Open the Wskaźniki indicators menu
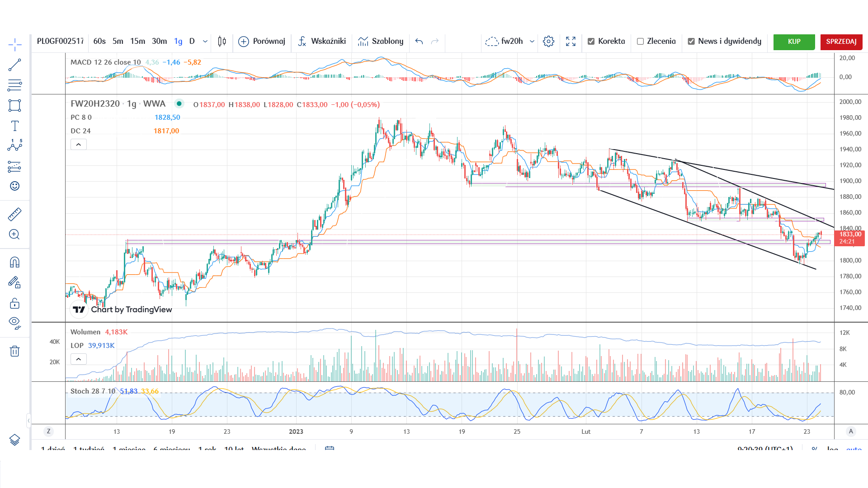Screen dimensions: 868x488 [322, 42]
